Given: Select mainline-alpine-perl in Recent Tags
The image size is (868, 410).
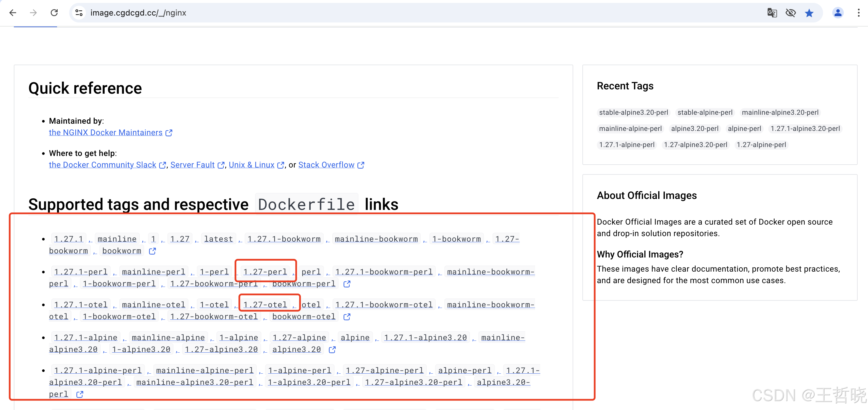Looking at the screenshot, I should 631,129.
